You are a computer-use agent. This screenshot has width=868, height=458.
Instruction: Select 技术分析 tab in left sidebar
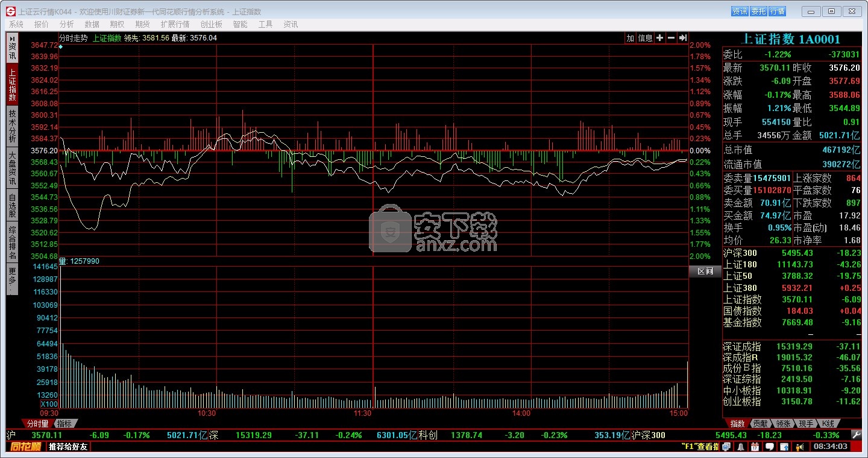pyautogui.click(x=12, y=126)
